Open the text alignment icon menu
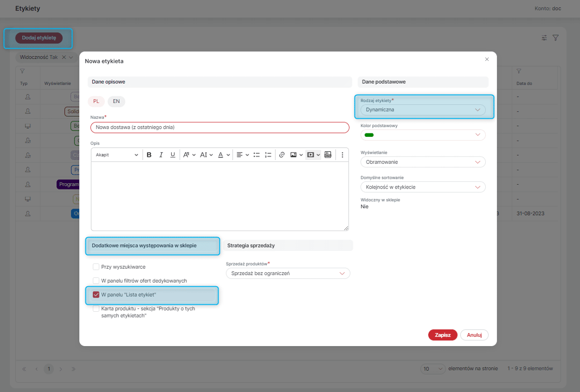This screenshot has height=392, width=580. tap(242, 155)
